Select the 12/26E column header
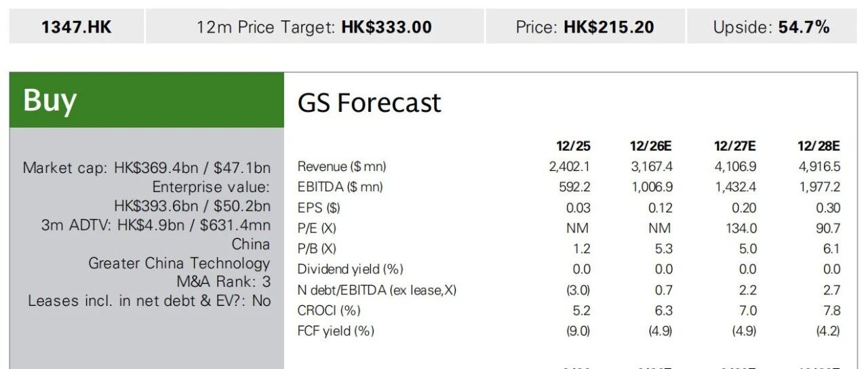 [650, 146]
